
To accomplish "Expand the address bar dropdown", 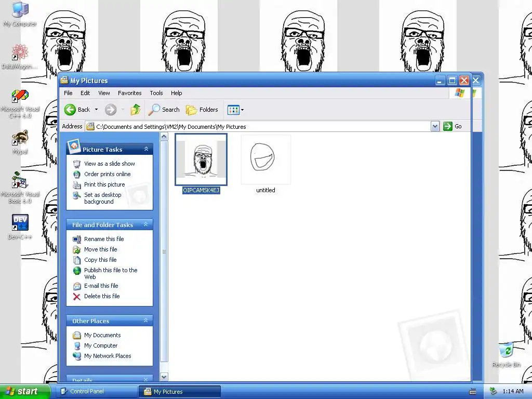I will coord(435,127).
